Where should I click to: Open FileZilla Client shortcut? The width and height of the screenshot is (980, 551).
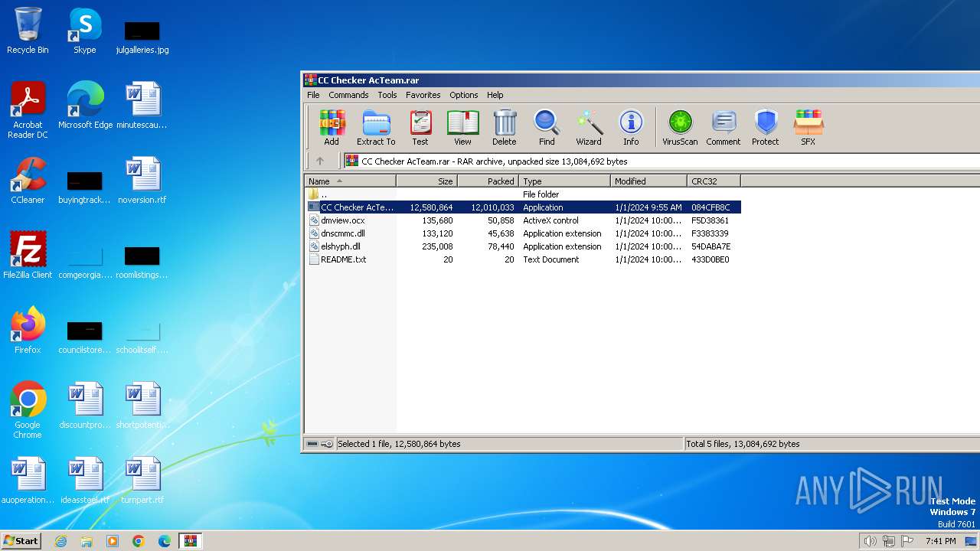click(28, 256)
